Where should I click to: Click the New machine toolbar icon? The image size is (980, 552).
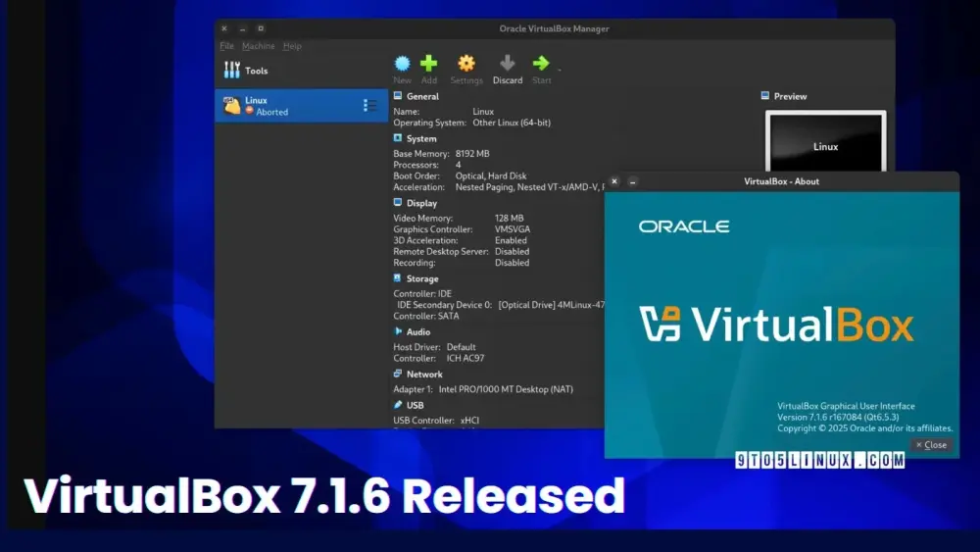pos(403,63)
